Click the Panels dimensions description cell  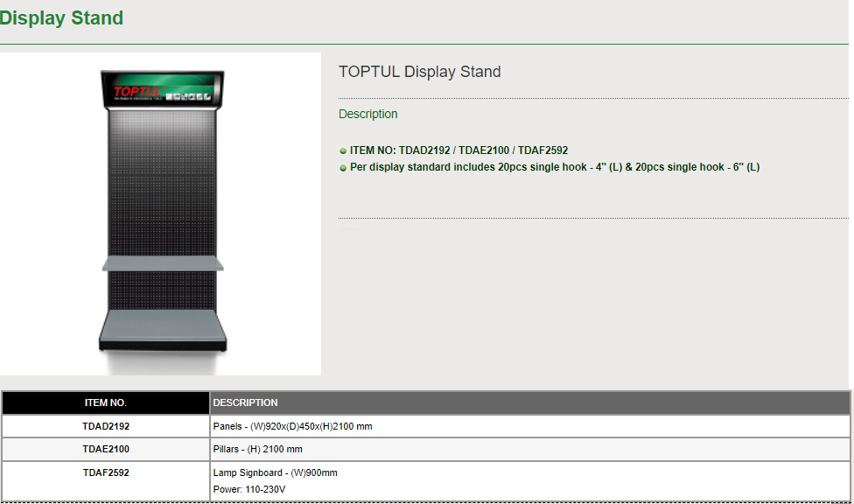coord(530,426)
